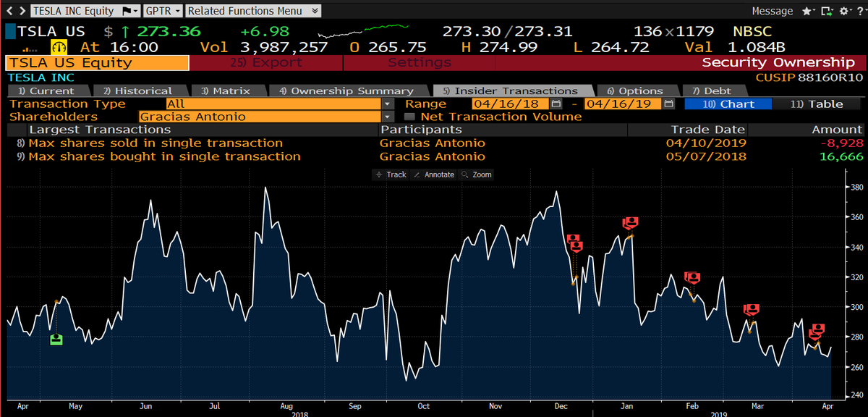Image resolution: width=868 pixels, height=417 pixels.
Task: Switch to the 11) Table view button
Action: click(x=817, y=104)
